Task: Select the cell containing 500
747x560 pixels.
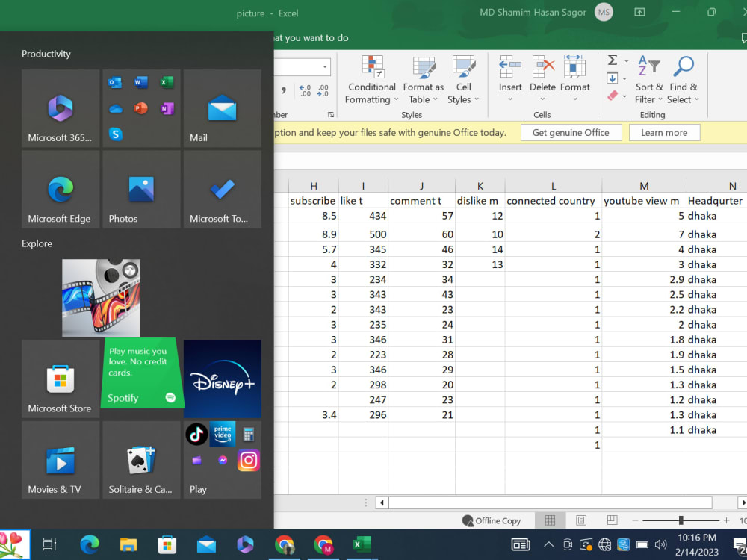Action: click(363, 234)
